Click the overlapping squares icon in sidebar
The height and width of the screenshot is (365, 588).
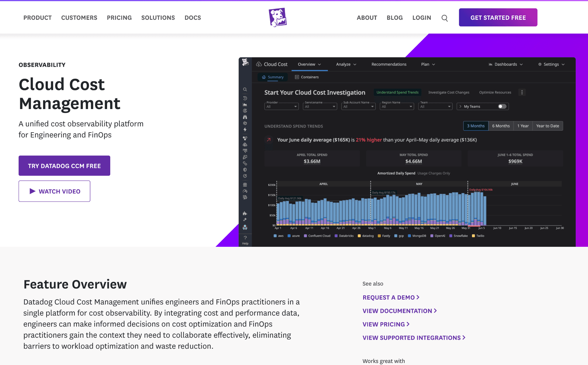click(245, 157)
